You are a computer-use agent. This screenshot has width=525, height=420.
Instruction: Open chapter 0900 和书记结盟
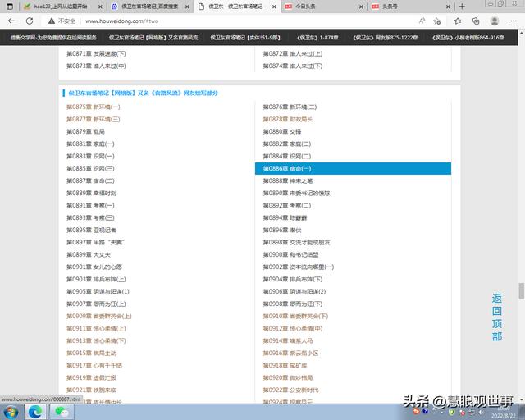(290, 255)
